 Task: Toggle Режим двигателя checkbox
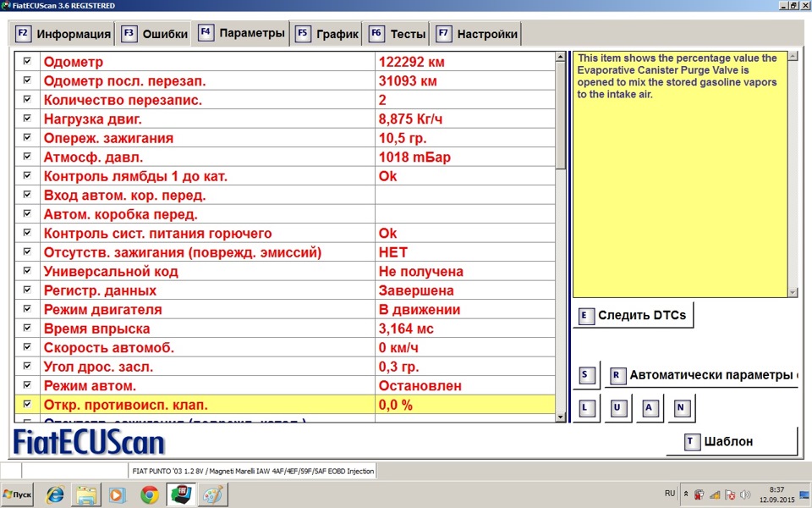tap(27, 309)
